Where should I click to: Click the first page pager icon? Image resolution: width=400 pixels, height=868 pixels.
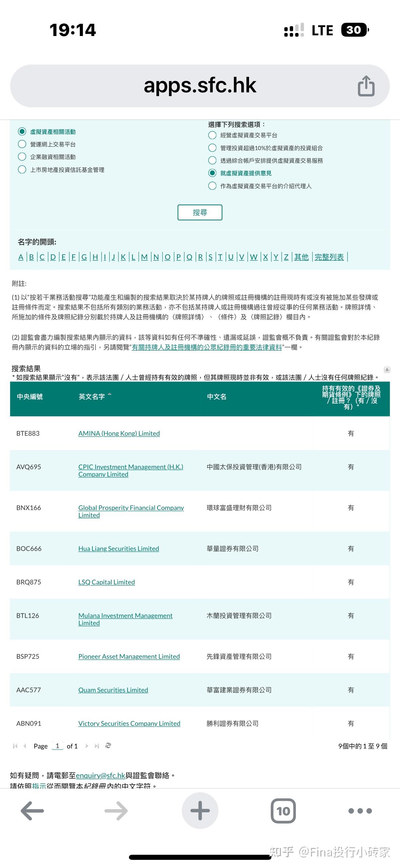[x=15, y=746]
